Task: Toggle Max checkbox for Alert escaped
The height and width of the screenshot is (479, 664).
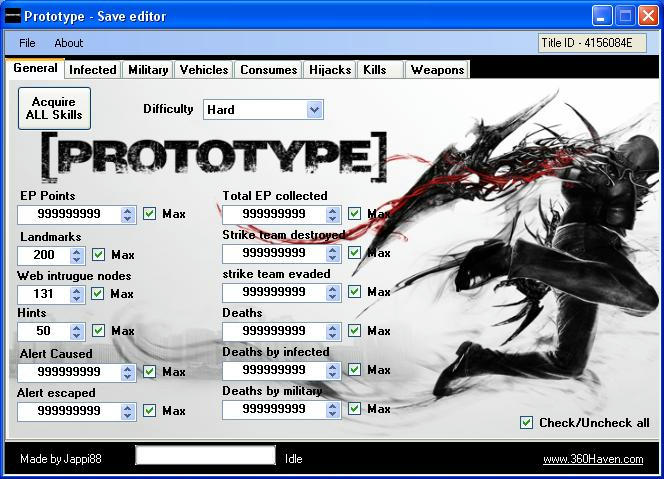Action: coord(150,411)
